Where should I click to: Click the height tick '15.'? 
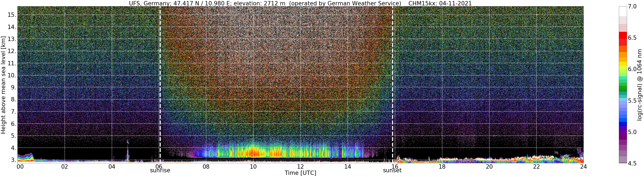tap(12, 15)
